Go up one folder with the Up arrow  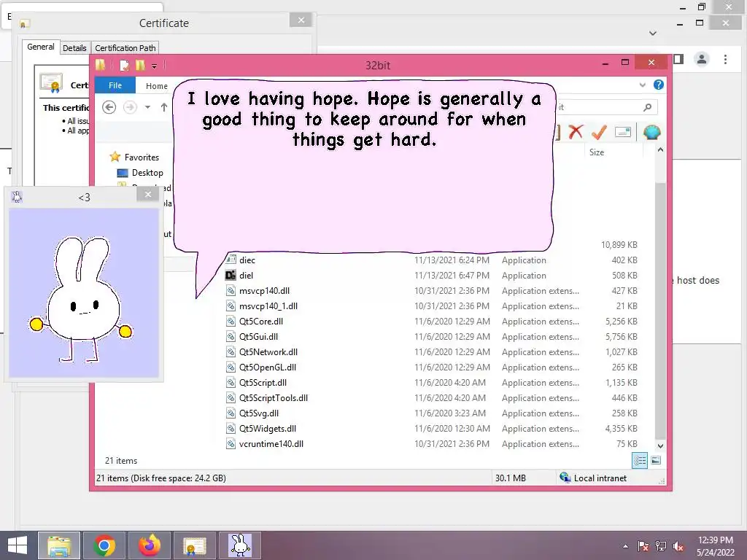pyautogui.click(x=164, y=107)
